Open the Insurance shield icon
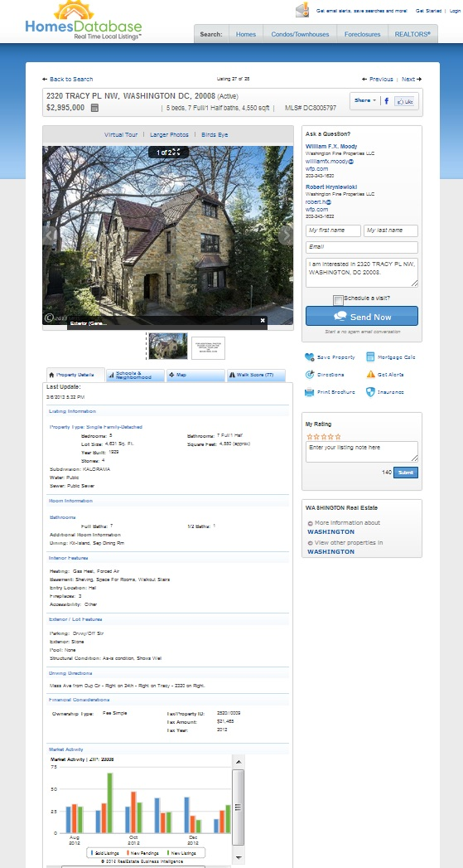463x868 pixels. coord(370,392)
